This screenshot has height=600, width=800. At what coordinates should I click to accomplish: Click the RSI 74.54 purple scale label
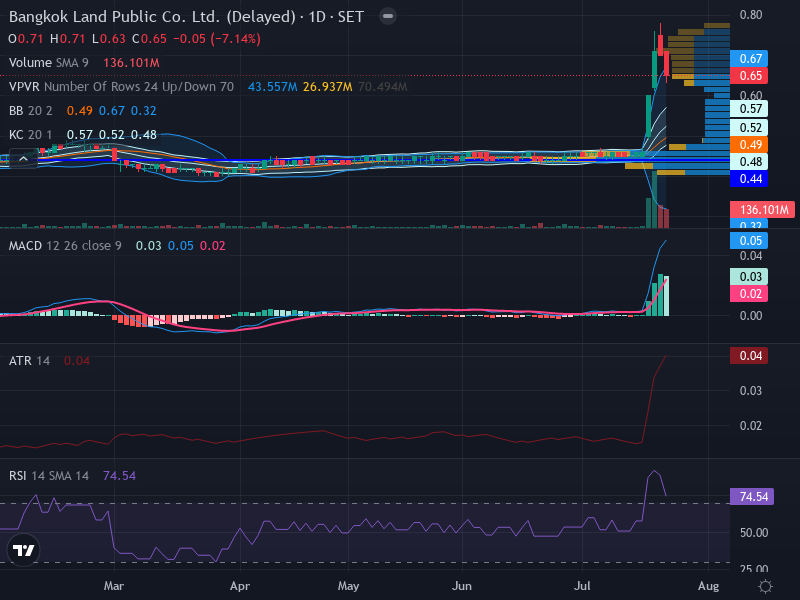(752, 497)
